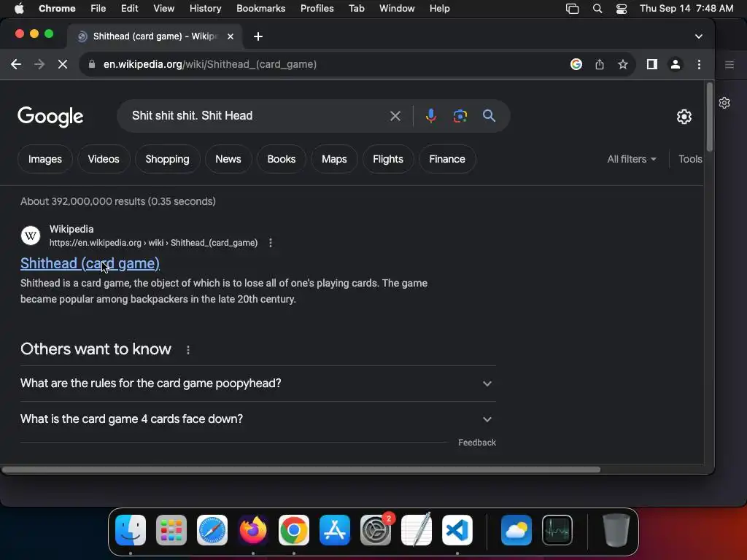Open TextEdit from the dock

pyautogui.click(x=417, y=530)
